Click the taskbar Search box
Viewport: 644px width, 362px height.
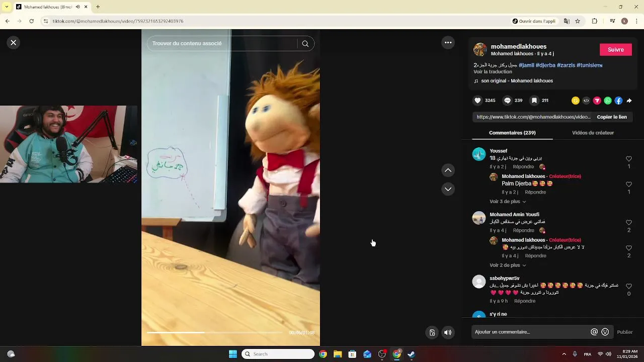click(x=278, y=354)
